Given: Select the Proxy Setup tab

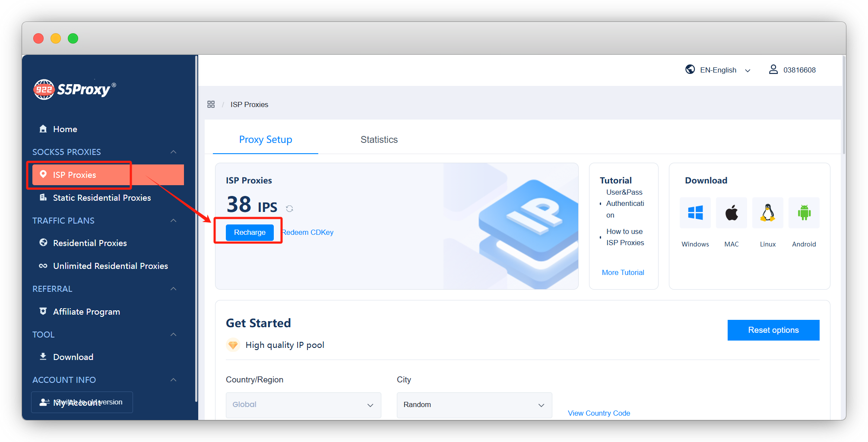Looking at the screenshot, I should (x=265, y=139).
